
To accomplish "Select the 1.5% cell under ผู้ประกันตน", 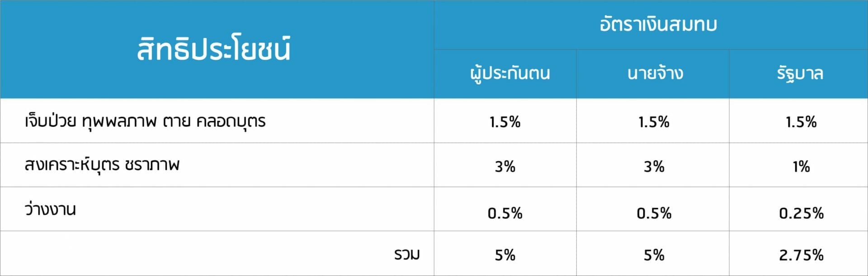I will [x=505, y=122].
